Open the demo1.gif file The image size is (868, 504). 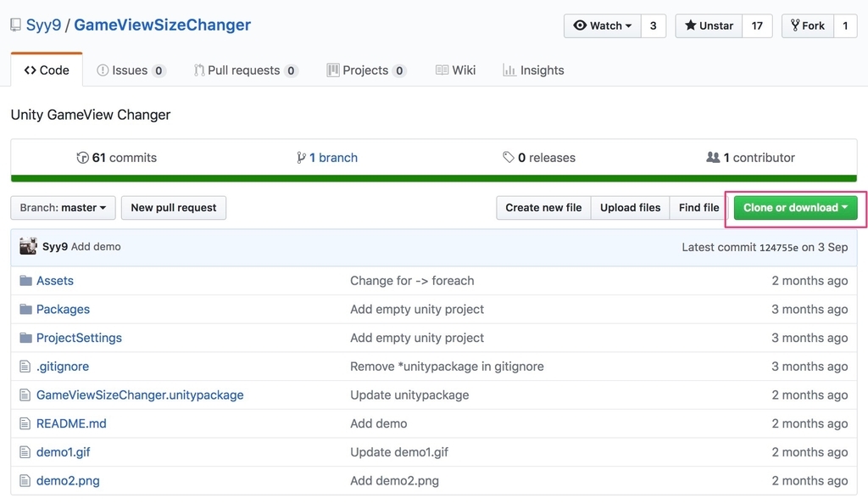pyautogui.click(x=63, y=452)
